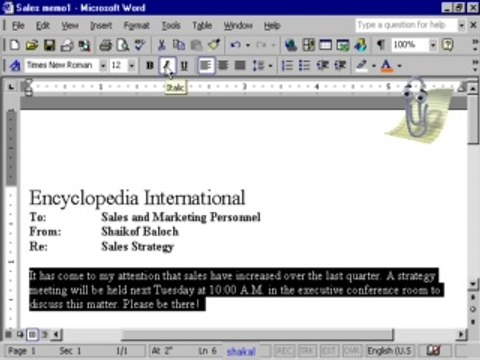Open Microsoft Word Help icon

point(448,45)
